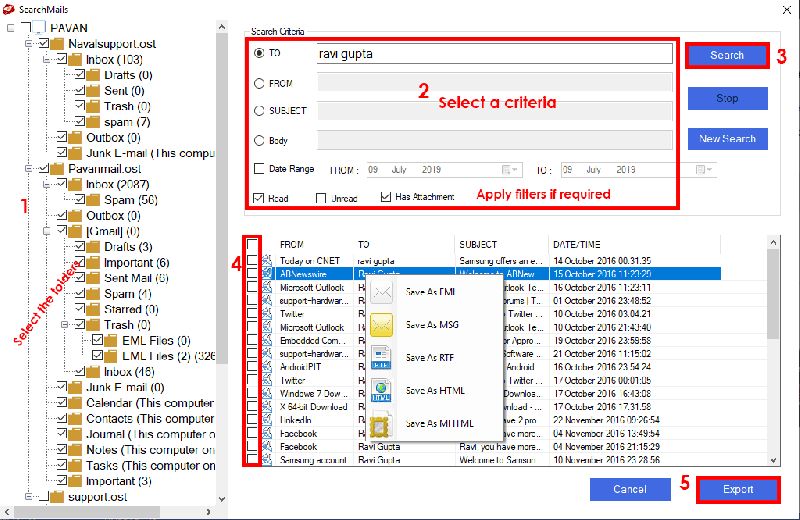Click the Navalsupport.ost folder icon
The width and height of the screenshot is (800, 520).
coord(58,45)
